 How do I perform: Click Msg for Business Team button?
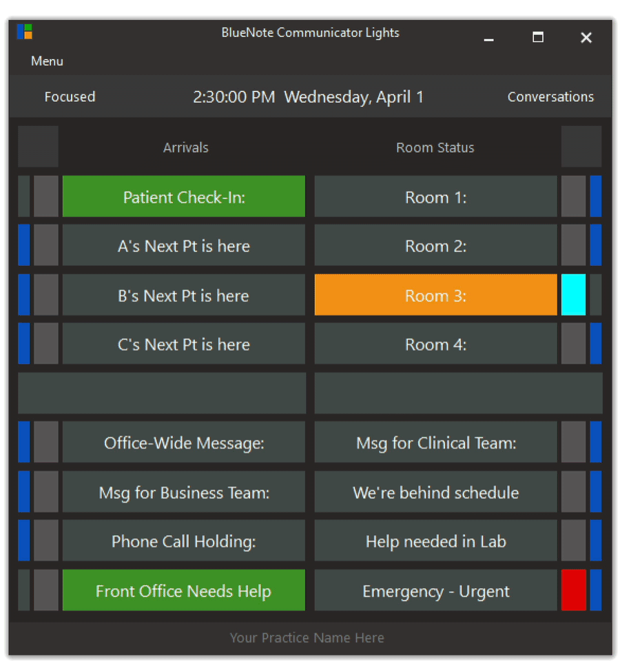(x=184, y=492)
